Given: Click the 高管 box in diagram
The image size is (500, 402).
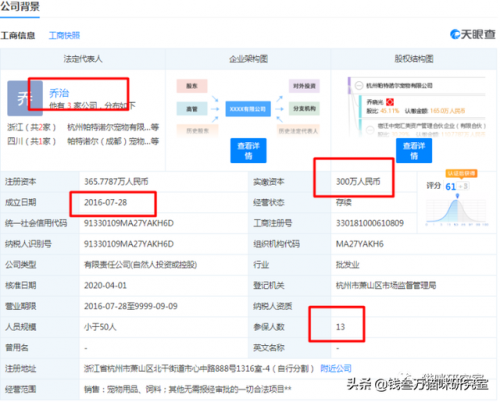Looking at the screenshot, I should tap(192, 109).
